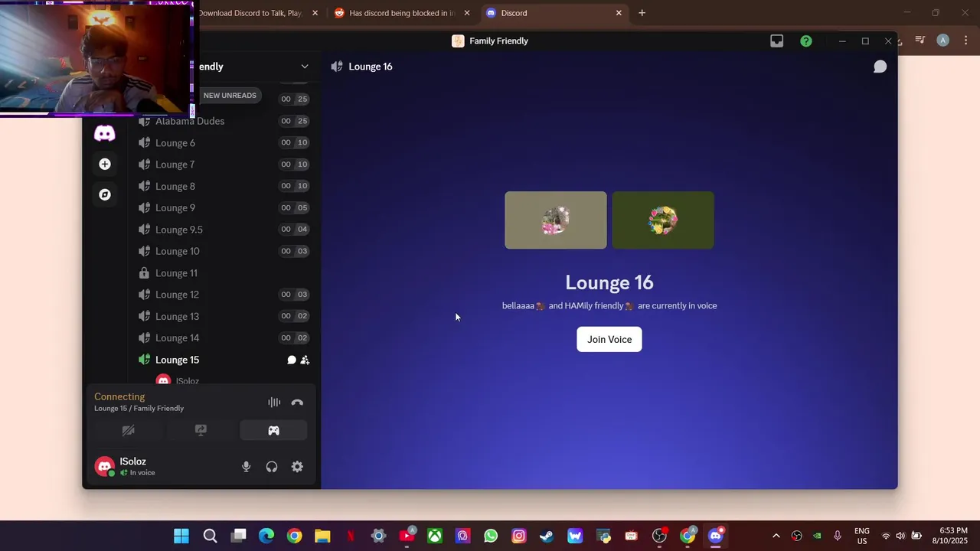The height and width of the screenshot is (551, 980).
Task: Open WhatsApp from taskbar
Action: click(x=491, y=536)
